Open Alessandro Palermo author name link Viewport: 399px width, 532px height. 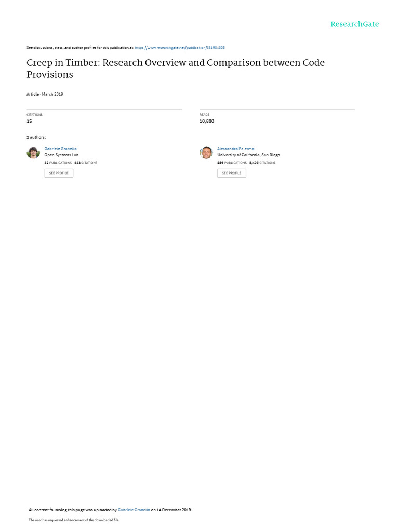pyautogui.click(x=236, y=149)
